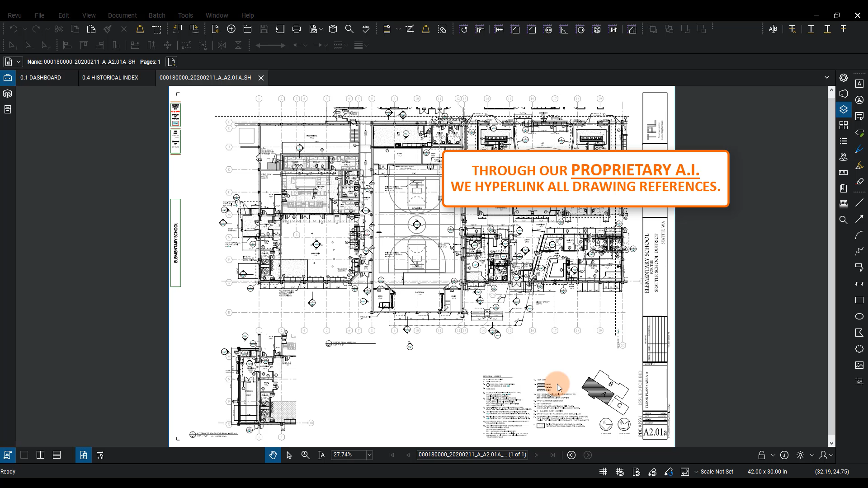Select the Pan hand tool
Image resolution: width=868 pixels, height=488 pixels.
pos(273,455)
